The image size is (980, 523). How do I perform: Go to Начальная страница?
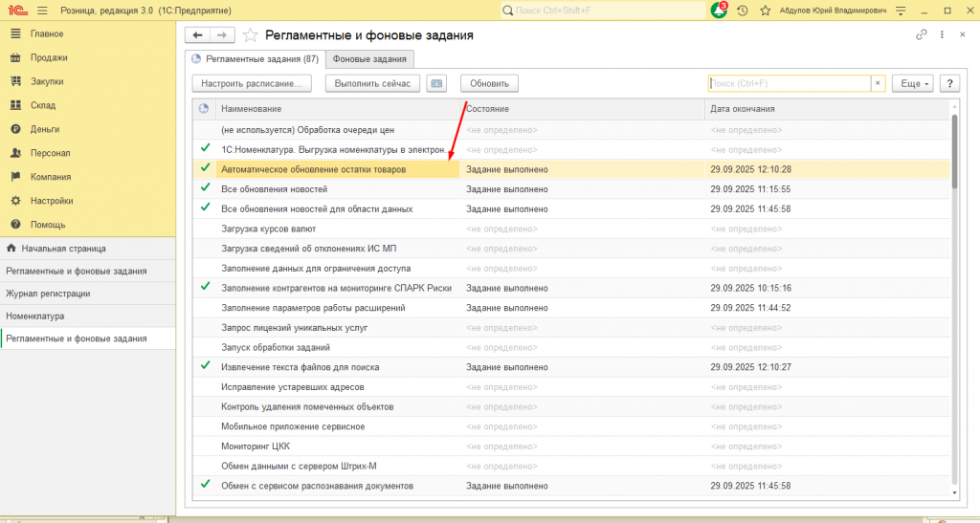point(87,249)
